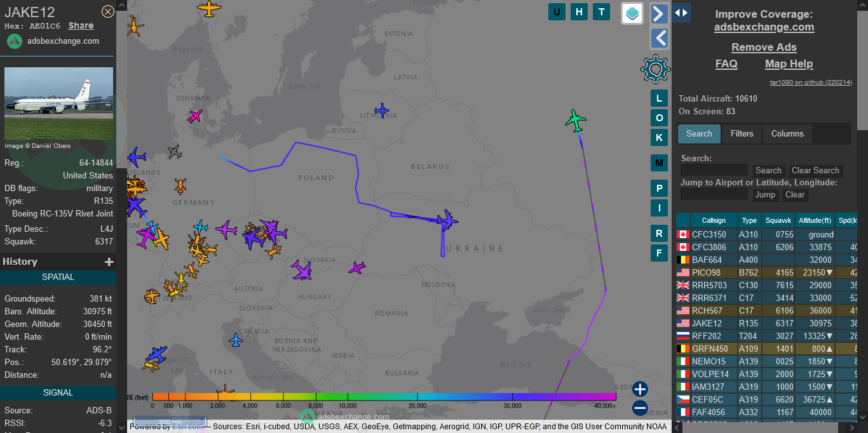The image size is (868, 433).
Task: Click the Italy flag beside NEMO15
Action: 683,362
